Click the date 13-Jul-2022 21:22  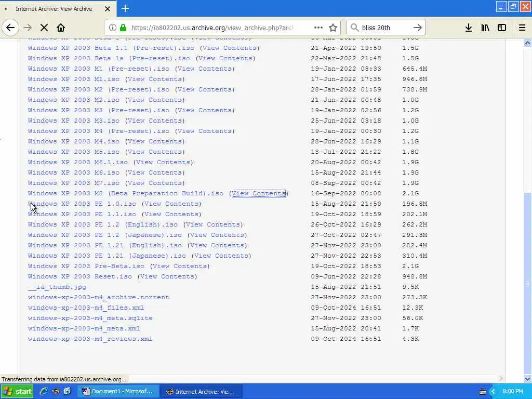345,152
